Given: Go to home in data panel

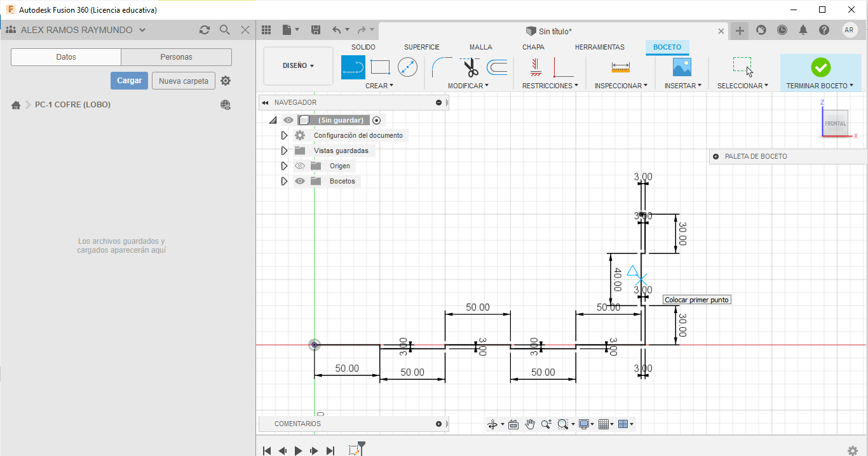Looking at the screenshot, I should point(16,105).
